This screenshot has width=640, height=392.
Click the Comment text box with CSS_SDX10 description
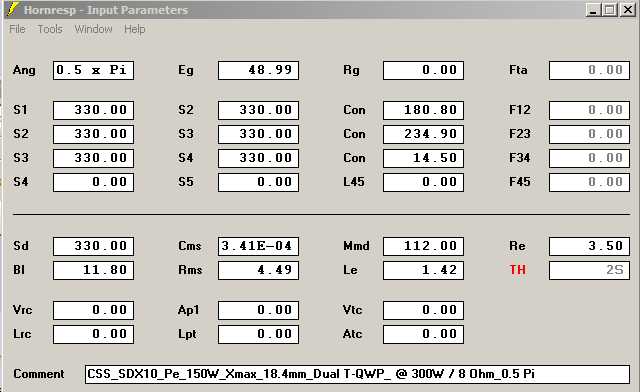point(357,374)
